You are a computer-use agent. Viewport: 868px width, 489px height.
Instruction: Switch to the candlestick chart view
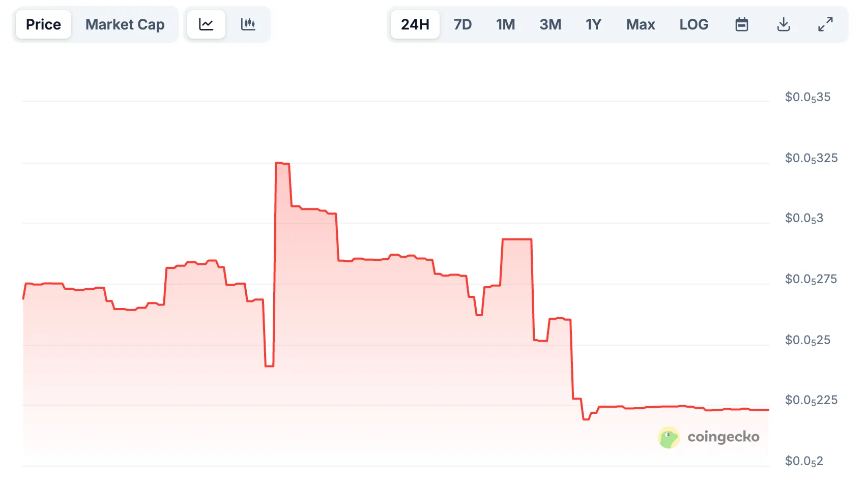pyautogui.click(x=249, y=24)
